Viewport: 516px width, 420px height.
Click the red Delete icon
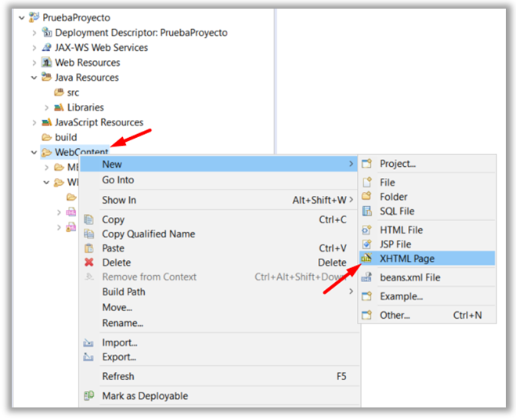tap(89, 262)
